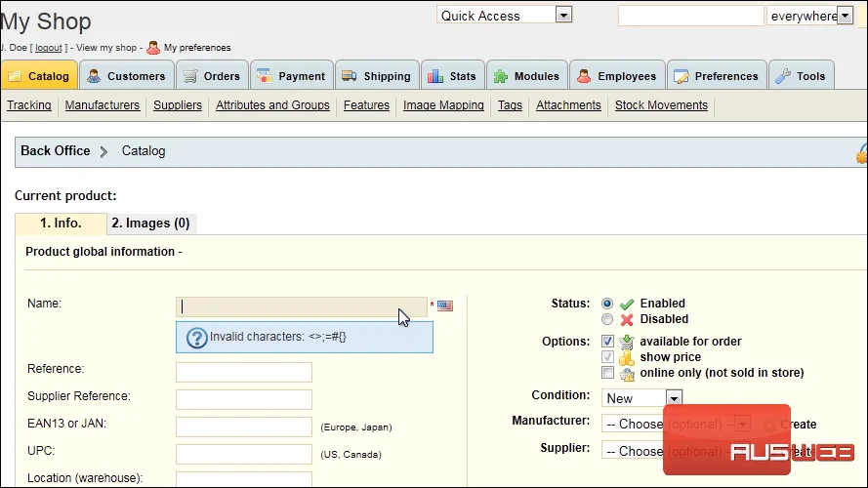Select the Disabled status radio button

pyautogui.click(x=607, y=319)
